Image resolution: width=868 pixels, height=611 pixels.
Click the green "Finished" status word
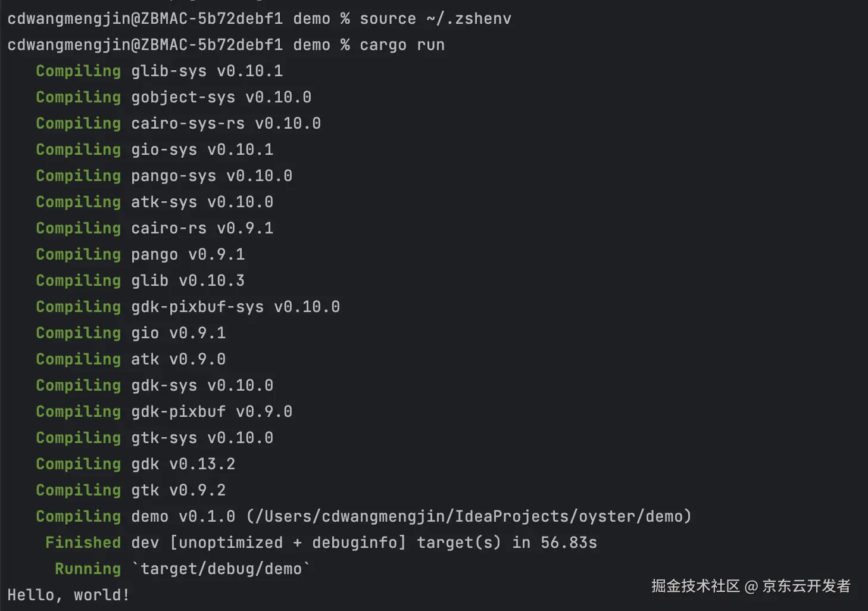(83, 543)
